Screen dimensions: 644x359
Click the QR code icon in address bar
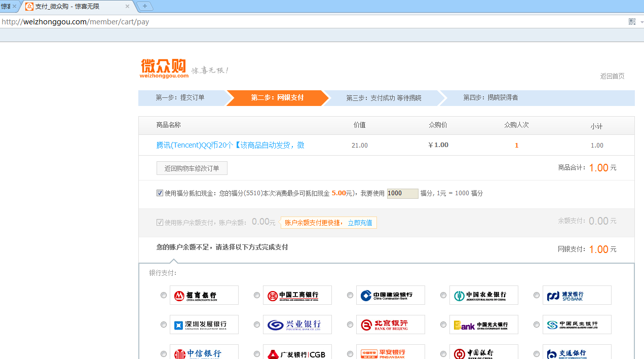pos(632,21)
